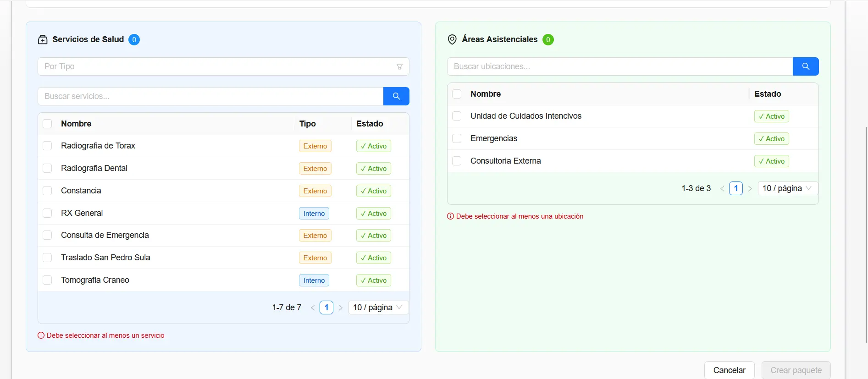Go to next page of services table

point(341,308)
